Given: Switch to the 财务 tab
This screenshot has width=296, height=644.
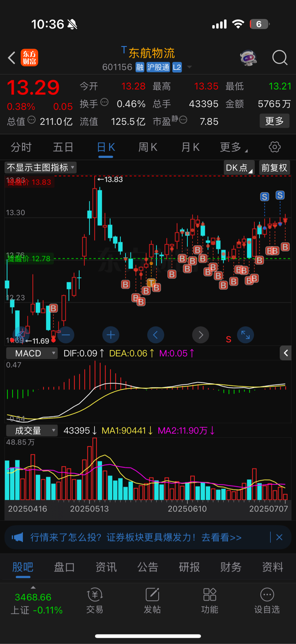Looking at the screenshot, I should [x=231, y=567].
